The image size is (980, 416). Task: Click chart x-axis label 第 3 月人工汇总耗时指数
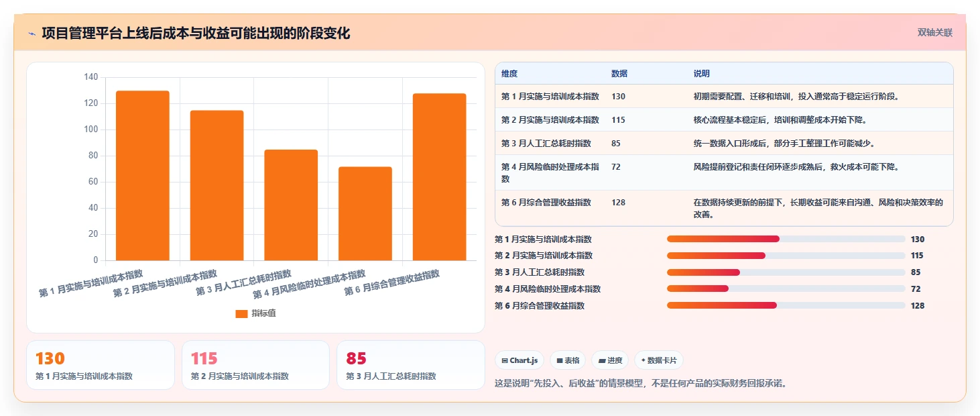(244, 283)
